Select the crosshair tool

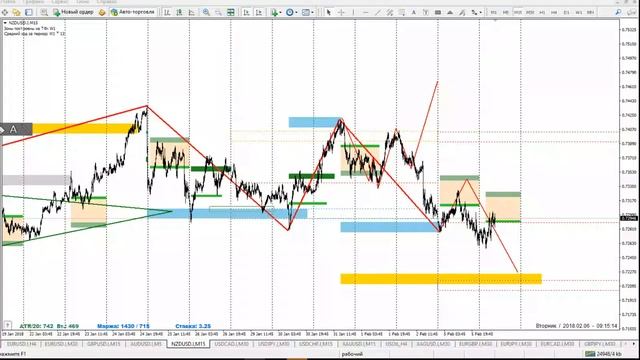tap(341, 12)
